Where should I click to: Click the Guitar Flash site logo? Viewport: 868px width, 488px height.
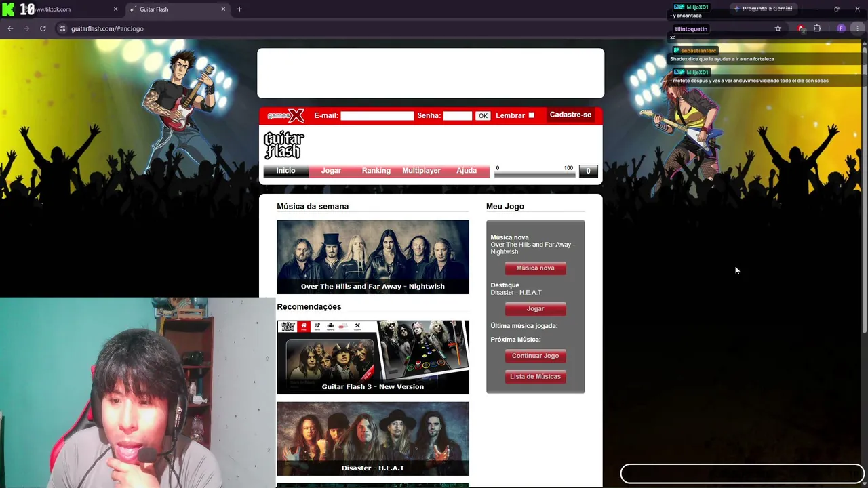point(283,144)
